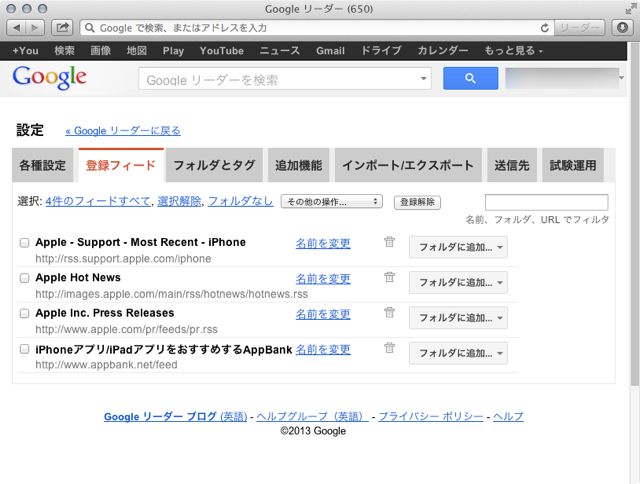Click the 登録解除 button
640x484 pixels.
click(417, 202)
